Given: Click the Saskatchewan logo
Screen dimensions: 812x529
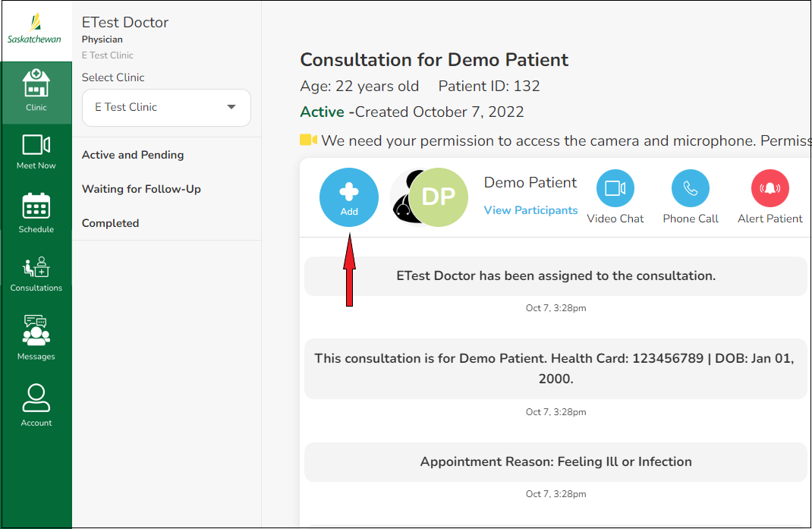Looking at the screenshot, I should (34, 30).
